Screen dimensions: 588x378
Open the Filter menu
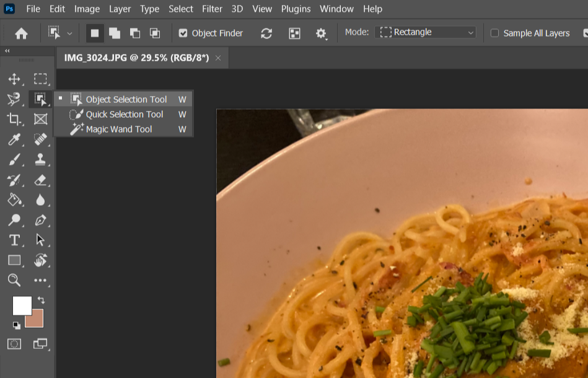(x=212, y=9)
